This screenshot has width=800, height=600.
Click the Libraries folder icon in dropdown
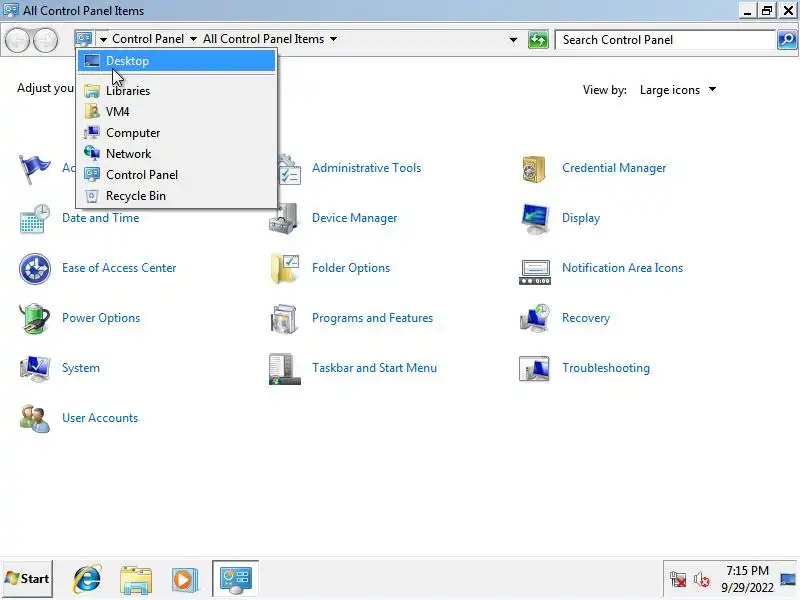coord(92,91)
